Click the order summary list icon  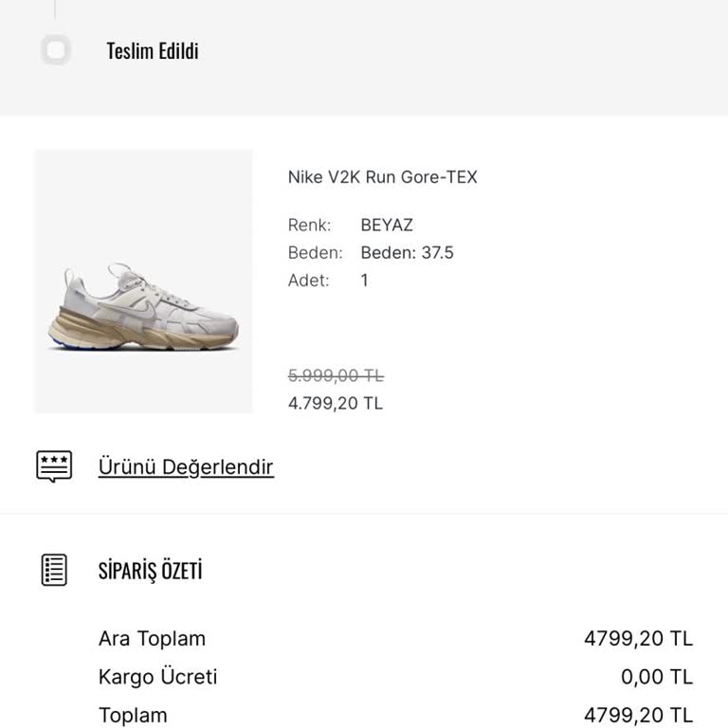click(55, 570)
